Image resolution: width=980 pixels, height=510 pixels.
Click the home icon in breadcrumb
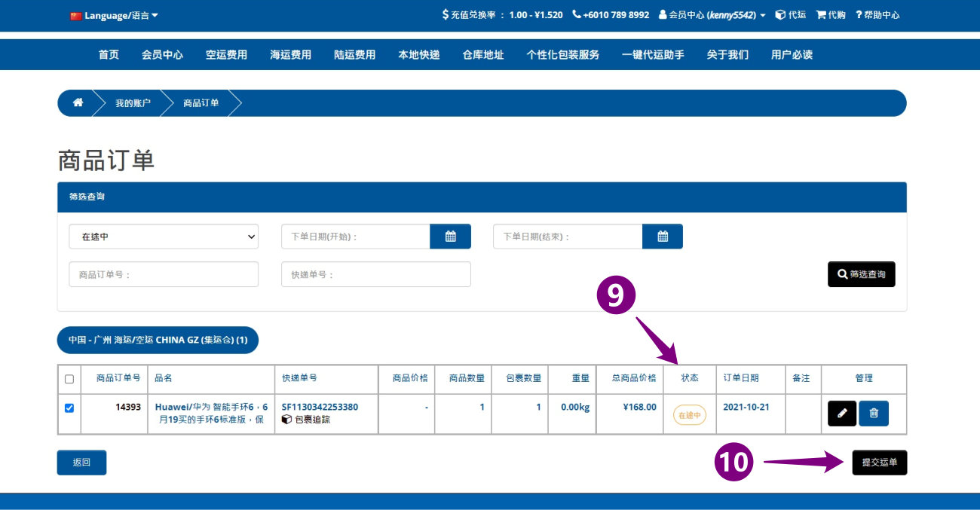click(78, 103)
